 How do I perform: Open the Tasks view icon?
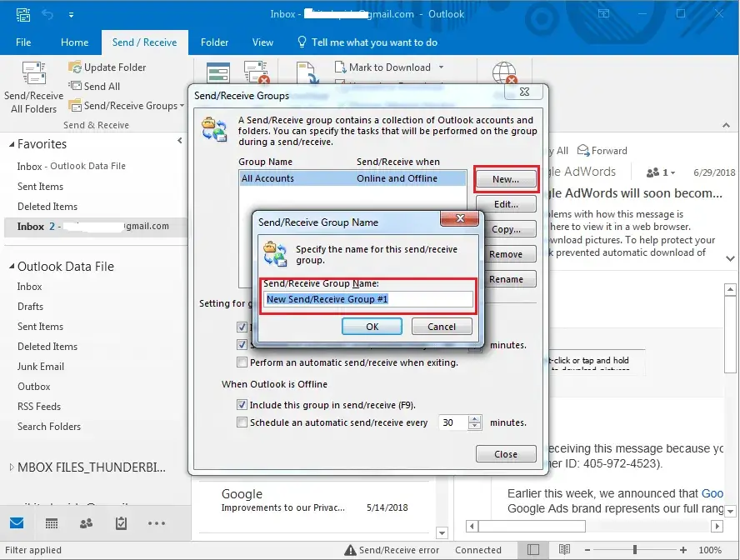coord(122,522)
